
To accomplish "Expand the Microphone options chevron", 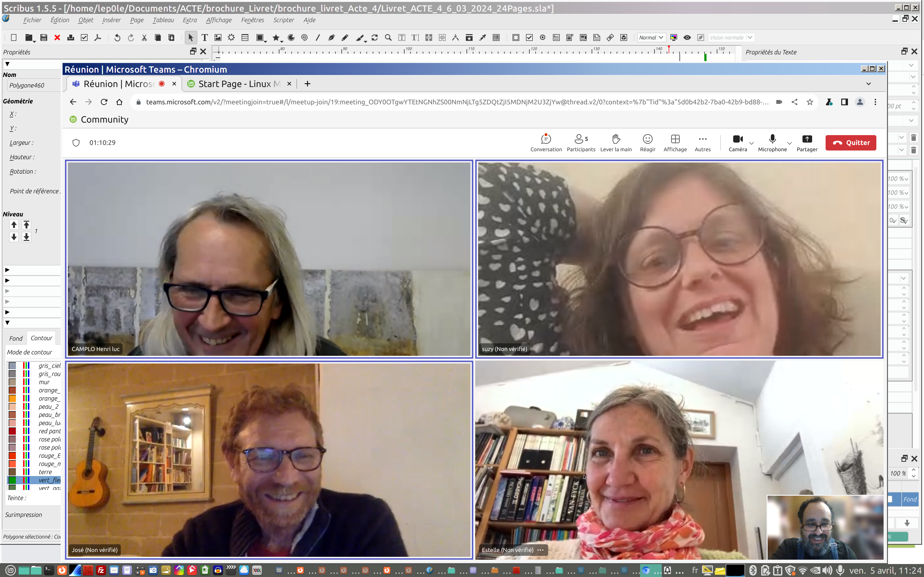I will click(789, 144).
